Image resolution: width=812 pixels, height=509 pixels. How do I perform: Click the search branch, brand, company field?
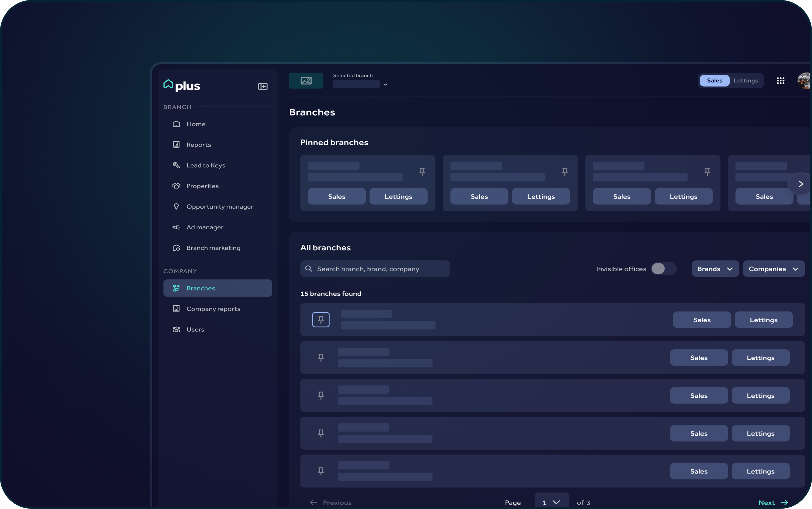[375, 269]
